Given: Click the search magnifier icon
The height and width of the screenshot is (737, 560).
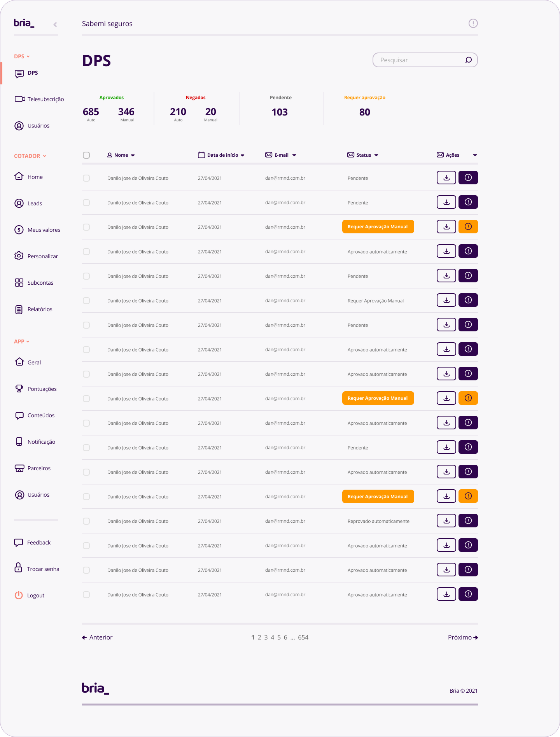Looking at the screenshot, I should [x=469, y=60].
